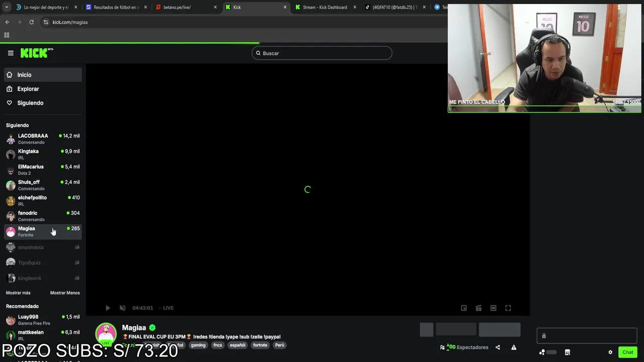644x362 pixels.
Task: Close the betano.pe/live tab
Action: tap(215, 8)
